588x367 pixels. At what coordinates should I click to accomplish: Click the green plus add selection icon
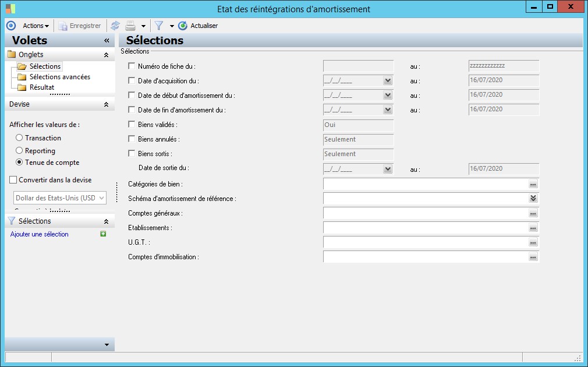point(103,234)
